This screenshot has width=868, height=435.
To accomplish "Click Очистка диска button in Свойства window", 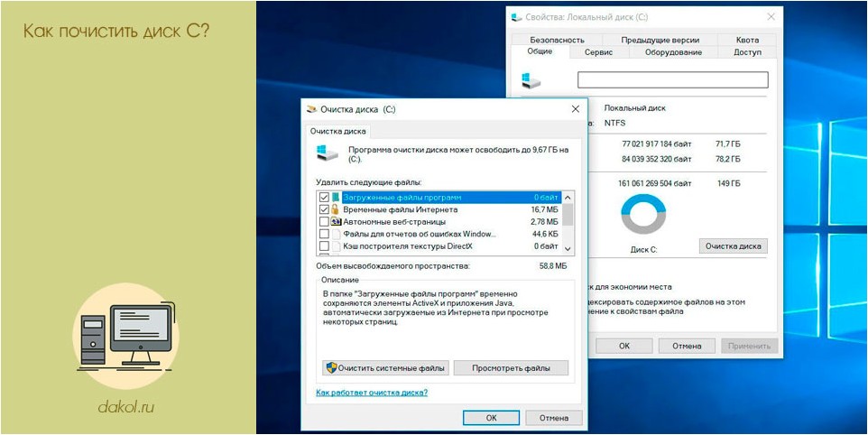I will pyautogui.click(x=734, y=245).
